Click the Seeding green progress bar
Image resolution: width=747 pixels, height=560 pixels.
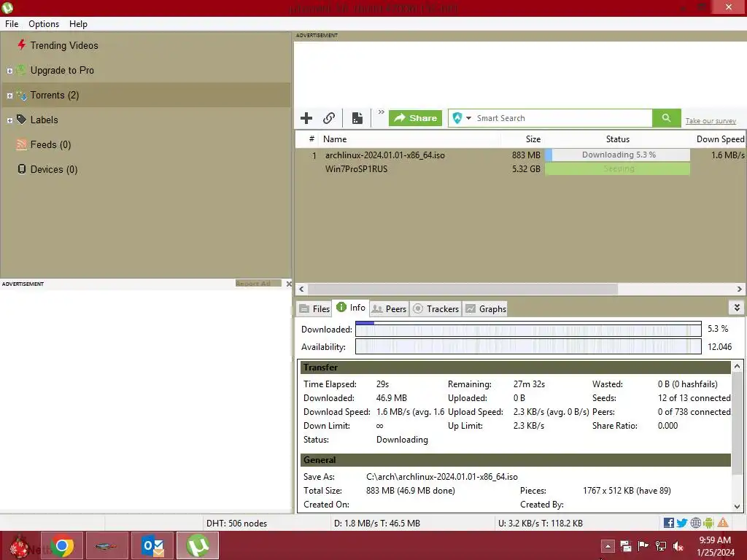(617, 168)
